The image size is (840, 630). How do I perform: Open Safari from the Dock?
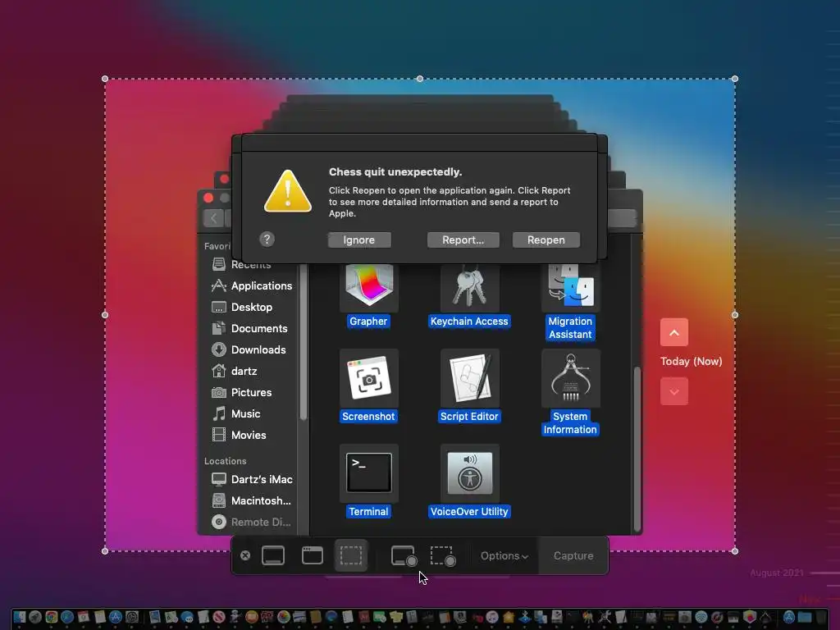point(67,617)
